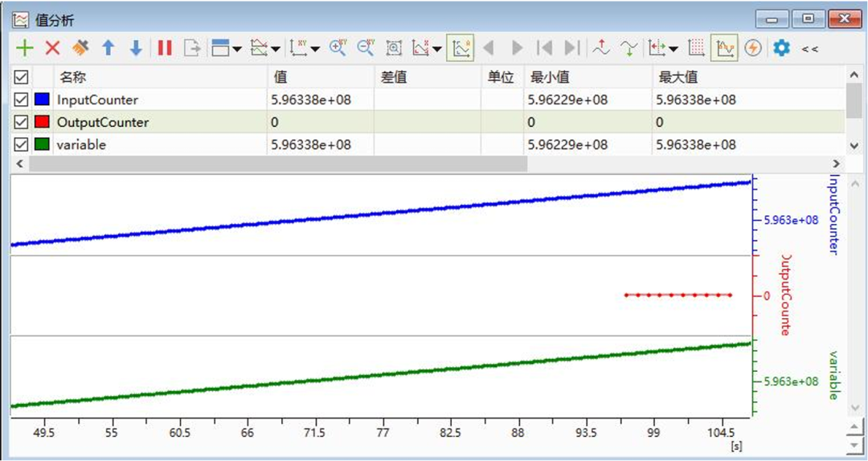The width and height of the screenshot is (868, 461).
Task: Click the zoom-out magnifier icon
Action: [x=366, y=48]
